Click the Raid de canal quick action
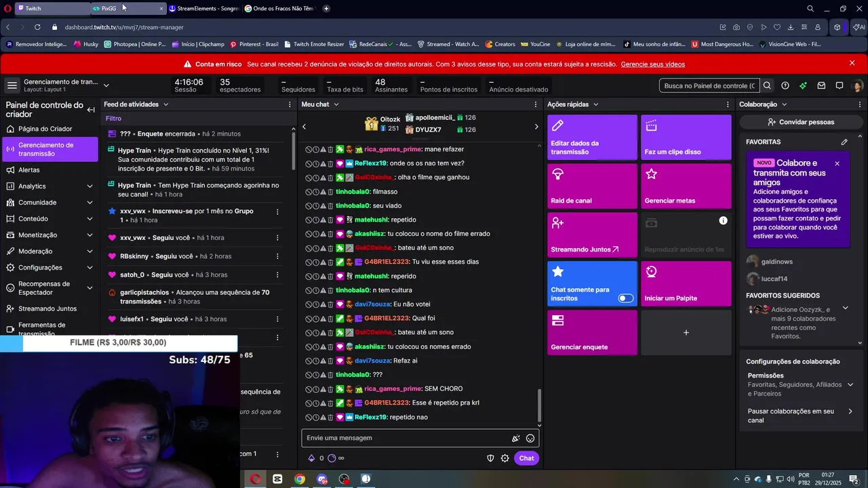Image resolution: width=868 pixels, height=488 pixels. [592, 186]
